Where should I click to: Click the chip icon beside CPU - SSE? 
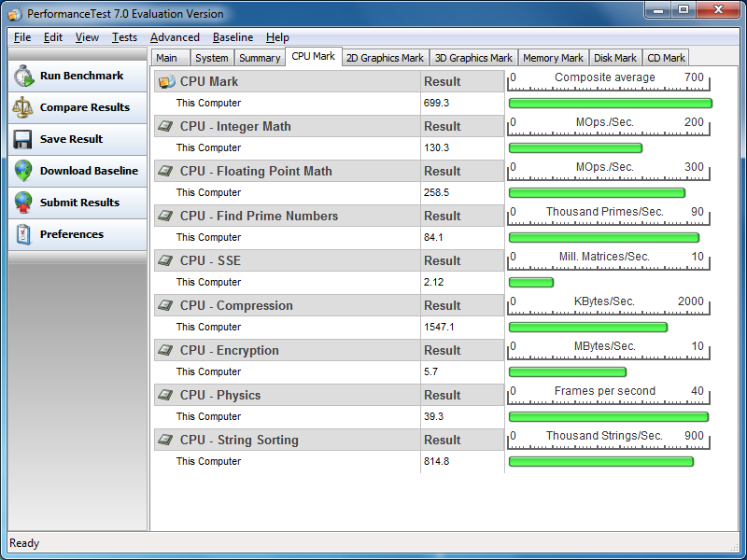pos(165,260)
